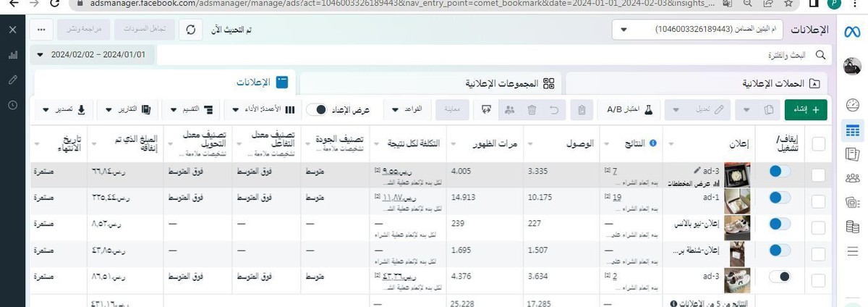This screenshot has height=307, width=868.
Task: Check the select-all checkbox in table header
Action: tap(818, 144)
